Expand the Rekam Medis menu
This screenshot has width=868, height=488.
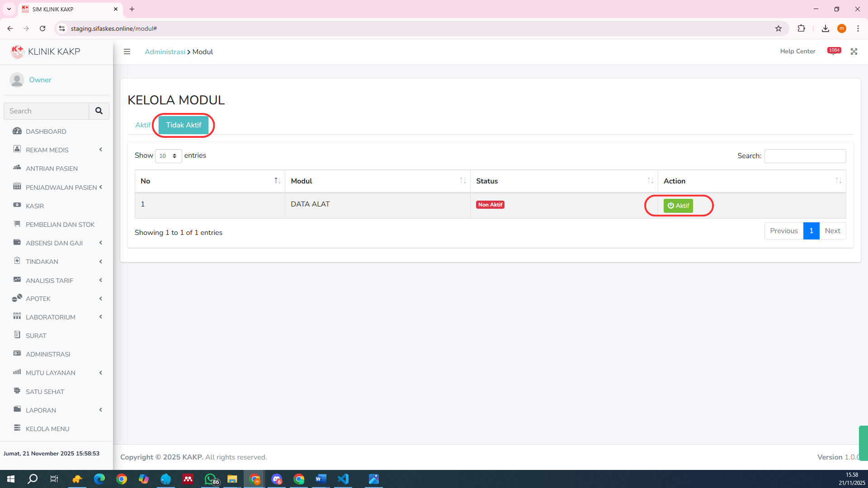pos(47,150)
